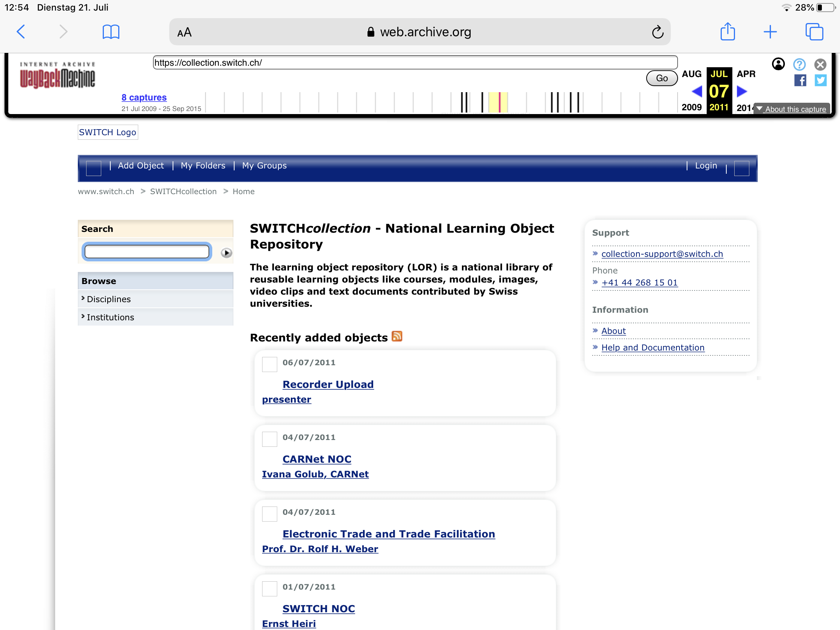Screen dimensions: 840x630
Task: Follow SWITCHcollection breadcrumb
Action: (183, 191)
